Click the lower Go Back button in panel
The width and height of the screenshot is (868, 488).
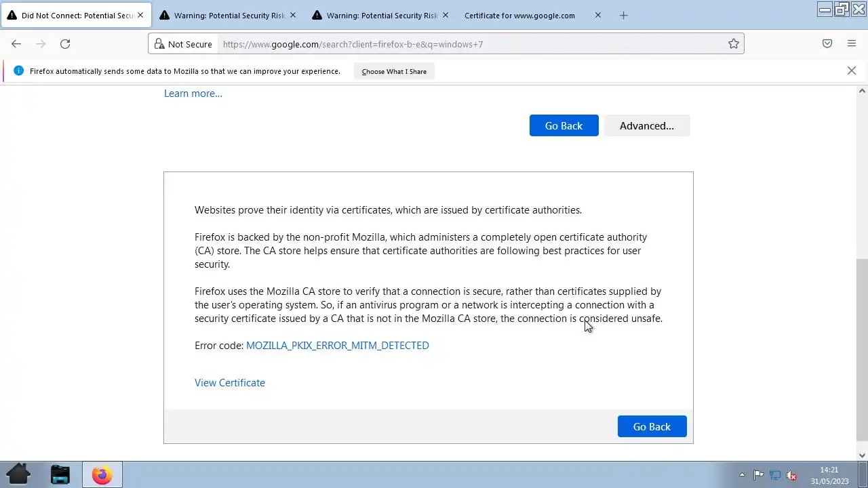pyautogui.click(x=652, y=426)
